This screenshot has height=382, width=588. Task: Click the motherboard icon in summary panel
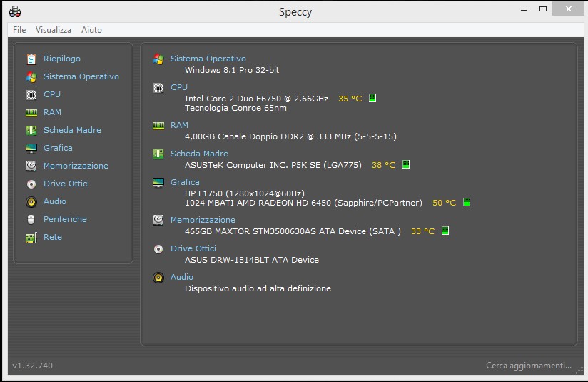158,154
